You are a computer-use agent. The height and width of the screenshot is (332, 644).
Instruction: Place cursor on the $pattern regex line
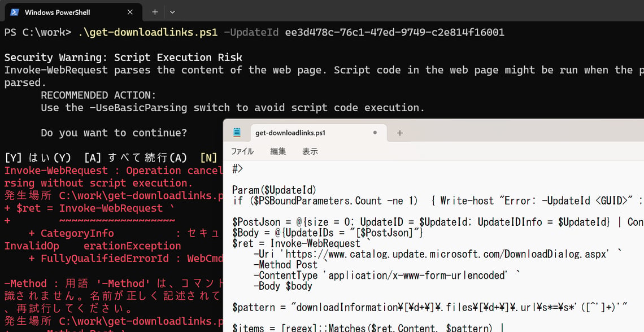[429, 307]
